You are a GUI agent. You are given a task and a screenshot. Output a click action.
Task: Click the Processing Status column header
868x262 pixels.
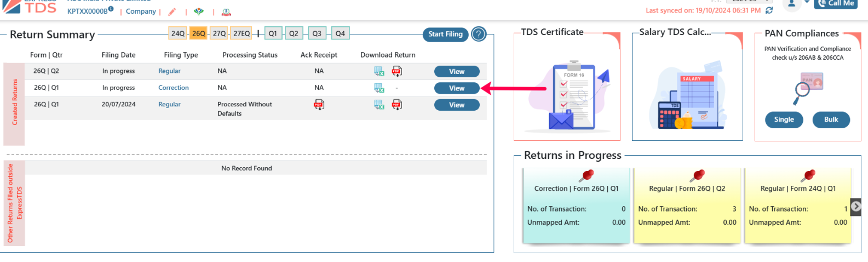(x=250, y=55)
